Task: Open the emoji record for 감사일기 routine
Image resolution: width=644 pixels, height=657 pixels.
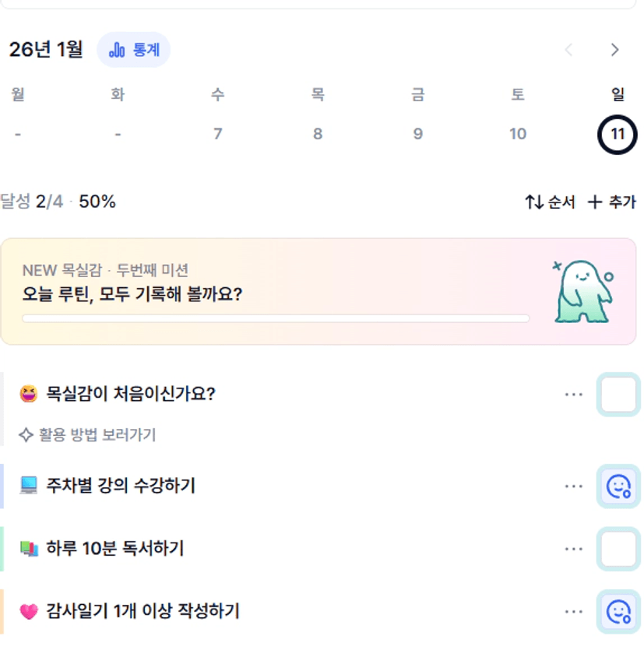Action: coord(618,611)
